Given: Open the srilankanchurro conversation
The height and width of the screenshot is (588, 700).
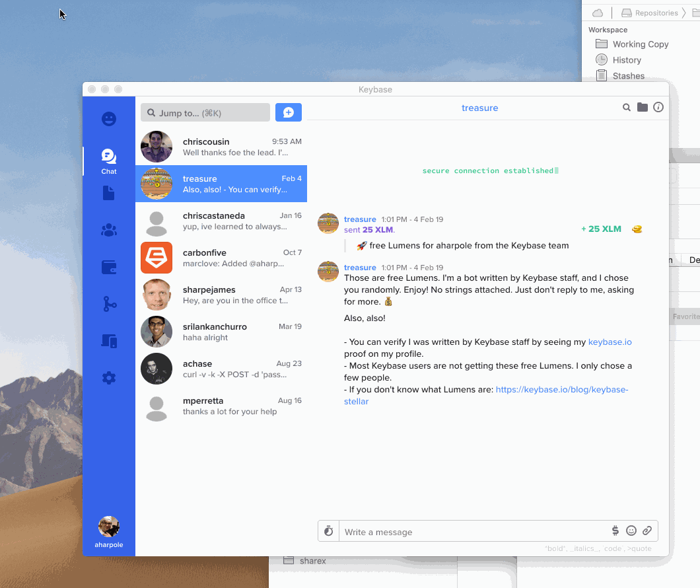Looking at the screenshot, I should point(221,332).
